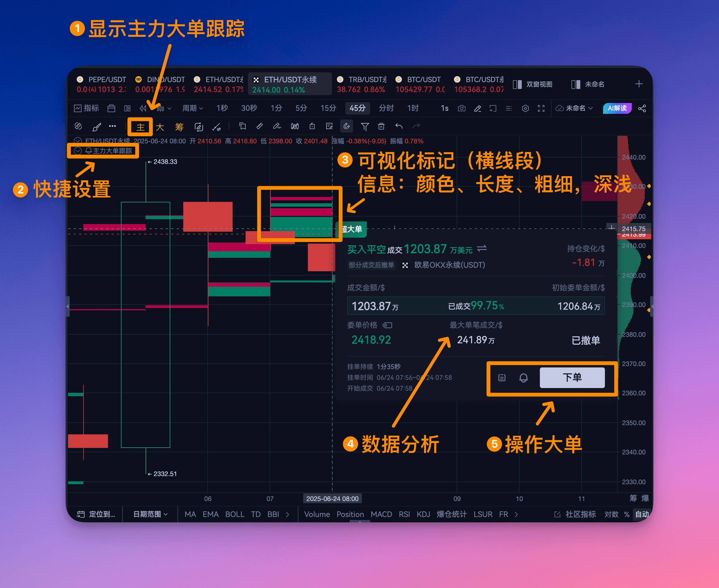Screen dimensions: 719x588
Task: Toggle the 大 large order indicator
Action: point(160,127)
